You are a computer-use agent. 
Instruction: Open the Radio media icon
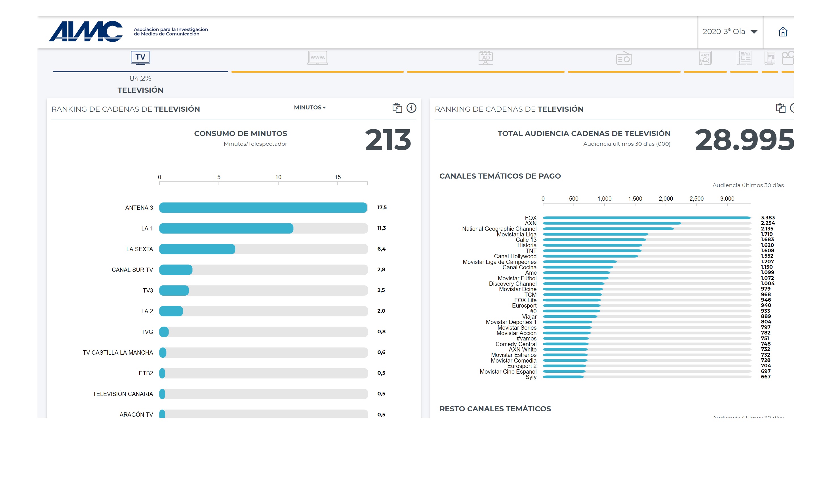624,58
